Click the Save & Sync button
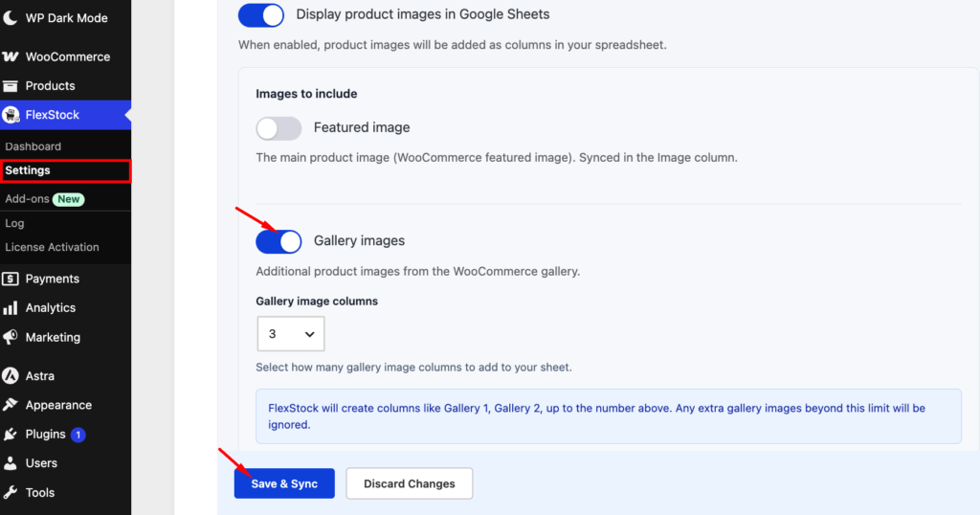Image resolution: width=980 pixels, height=515 pixels. coord(284,483)
